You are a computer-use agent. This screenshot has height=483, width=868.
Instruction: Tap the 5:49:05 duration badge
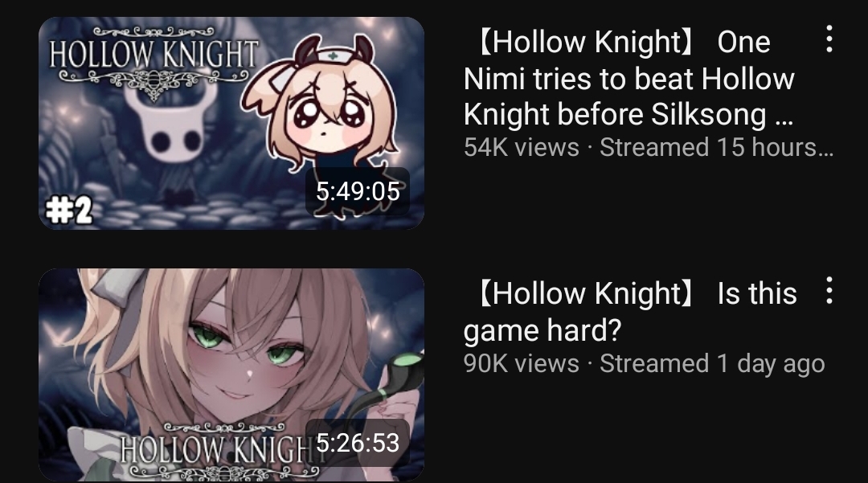click(x=358, y=191)
